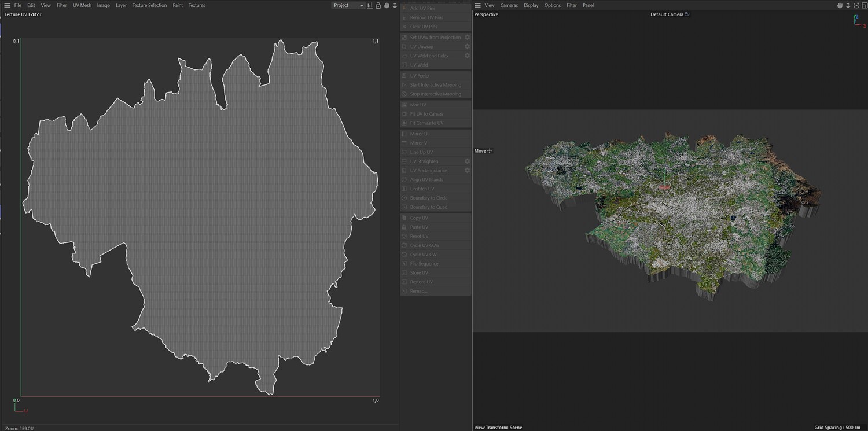Click the Default Camera link icon
The image size is (868, 431).
[x=687, y=14]
